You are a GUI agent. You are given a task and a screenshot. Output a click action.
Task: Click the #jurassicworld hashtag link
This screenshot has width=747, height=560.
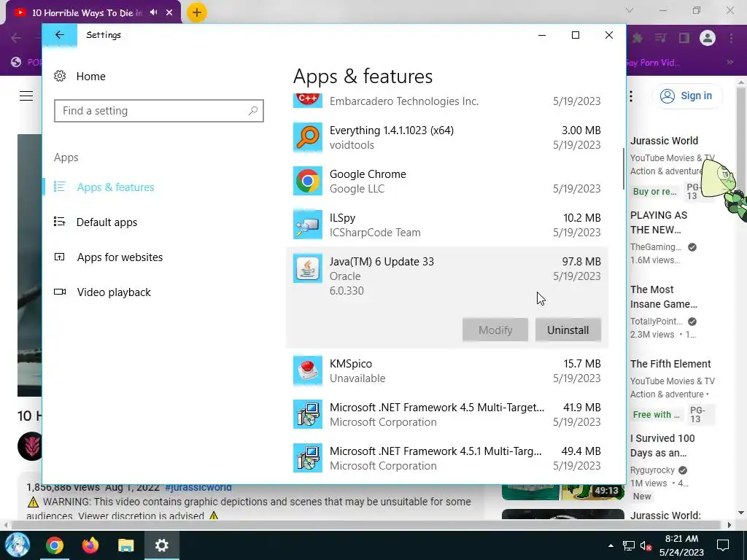[x=198, y=487]
